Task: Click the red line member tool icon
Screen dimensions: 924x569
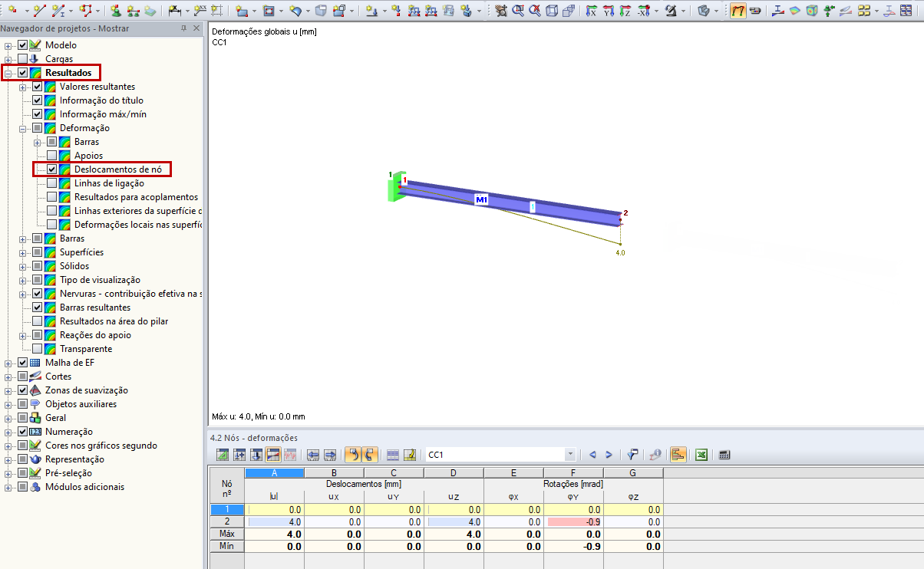Action: point(40,11)
